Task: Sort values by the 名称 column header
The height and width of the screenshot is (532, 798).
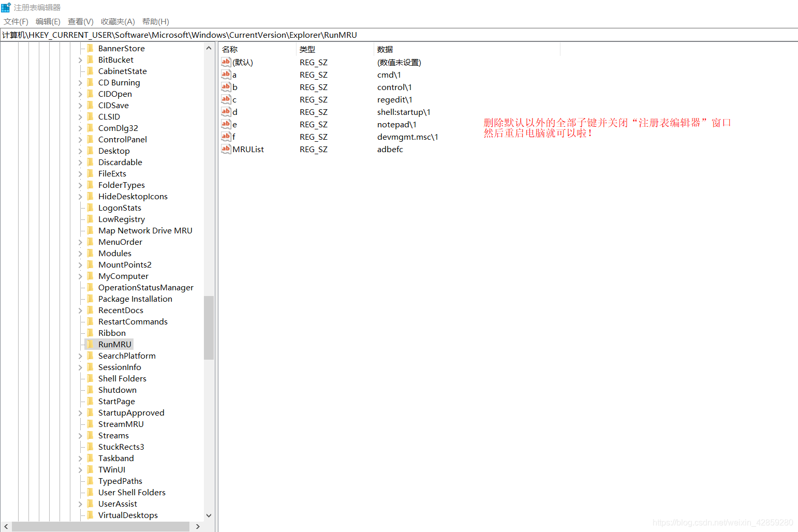Action: click(257, 49)
